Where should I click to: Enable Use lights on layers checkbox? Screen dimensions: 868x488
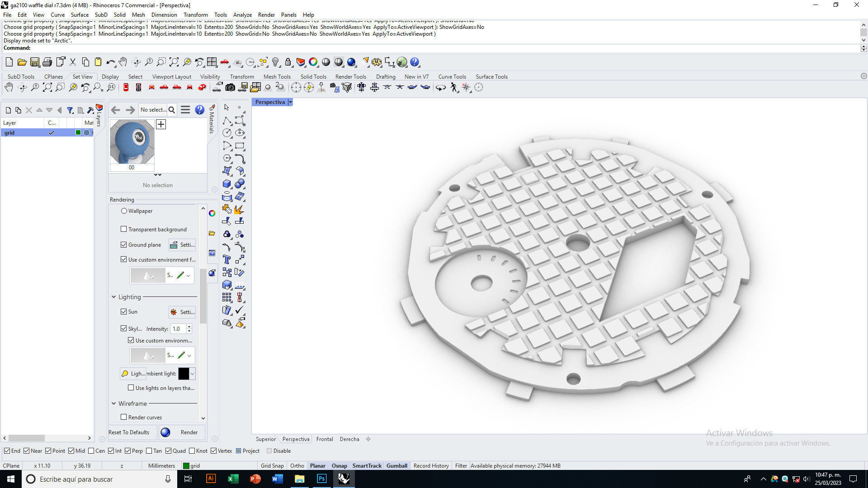tap(131, 388)
